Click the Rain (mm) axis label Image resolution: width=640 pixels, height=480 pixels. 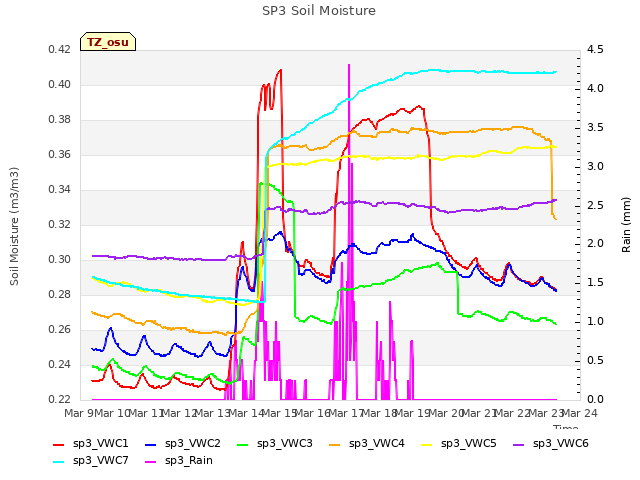pos(626,225)
